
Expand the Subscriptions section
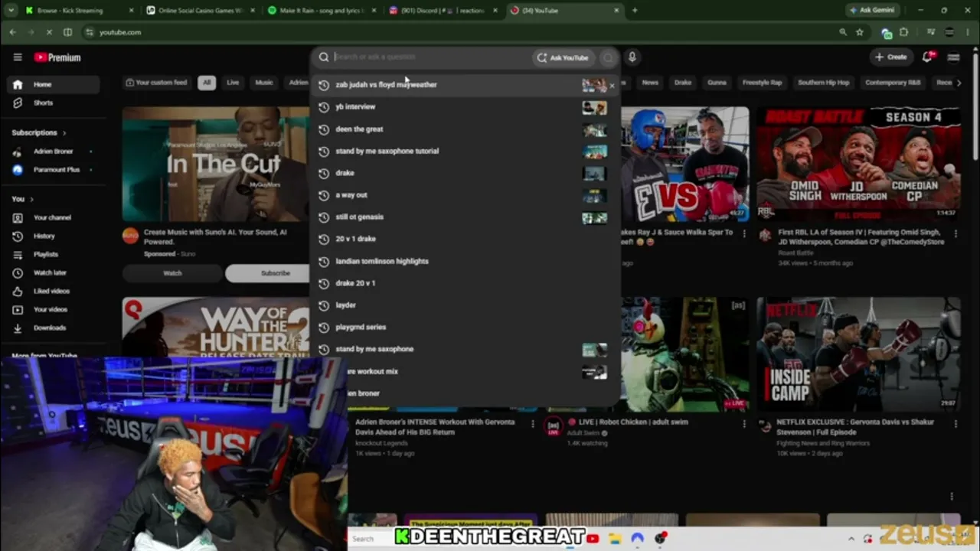pyautogui.click(x=39, y=132)
